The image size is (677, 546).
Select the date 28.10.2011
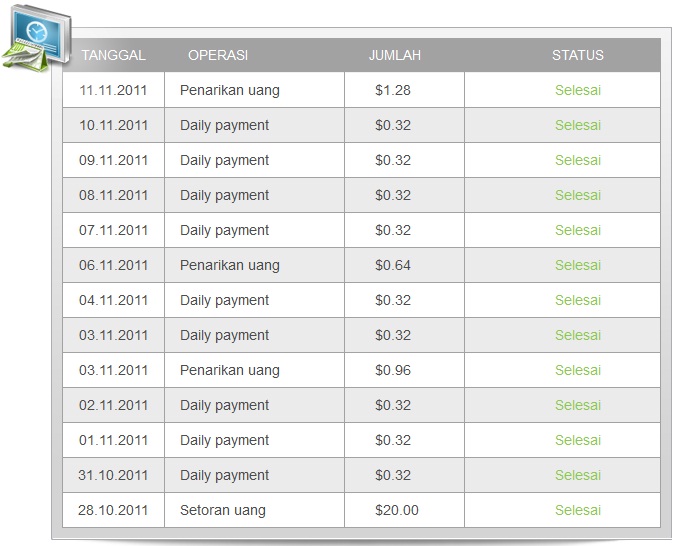click(113, 510)
